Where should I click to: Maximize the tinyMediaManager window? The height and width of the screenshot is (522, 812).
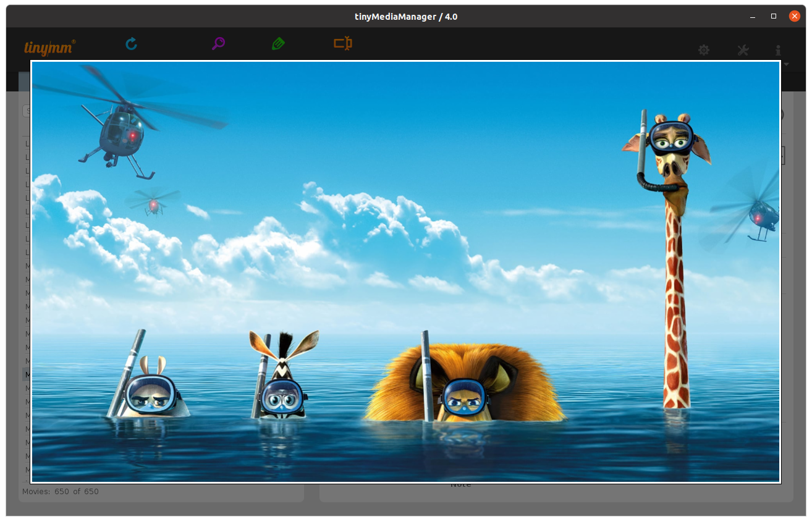(773, 17)
